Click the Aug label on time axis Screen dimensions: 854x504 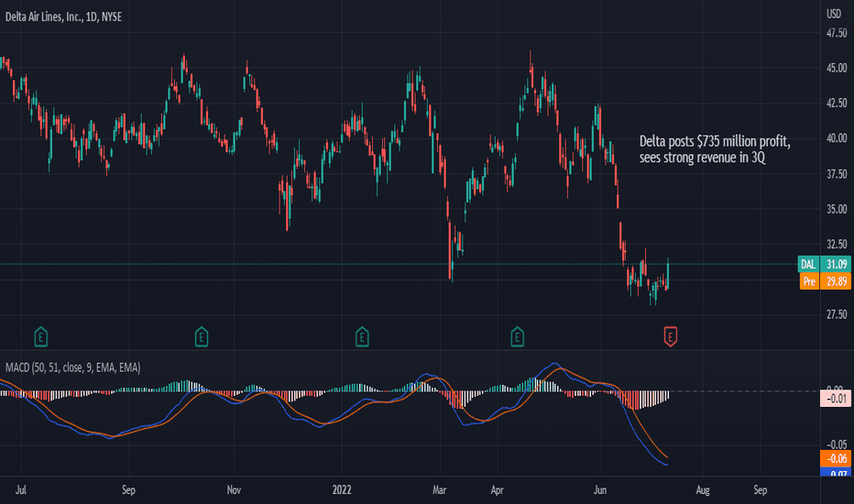(x=703, y=490)
